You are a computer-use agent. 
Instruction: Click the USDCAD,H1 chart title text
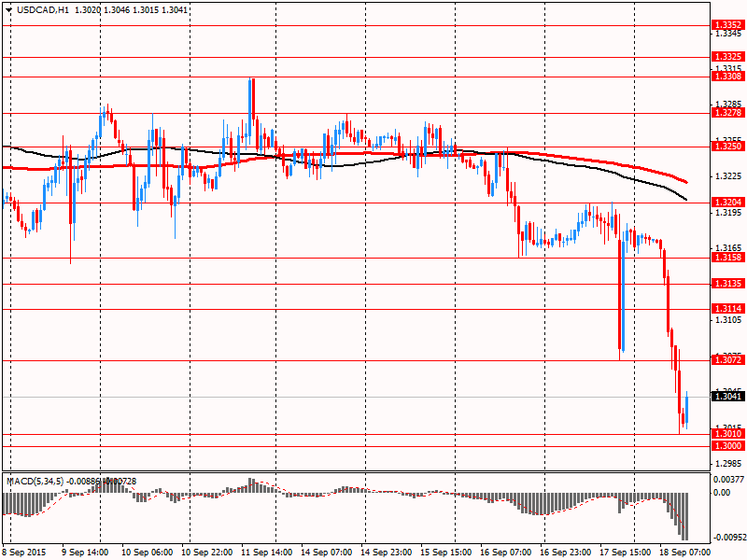coord(43,10)
